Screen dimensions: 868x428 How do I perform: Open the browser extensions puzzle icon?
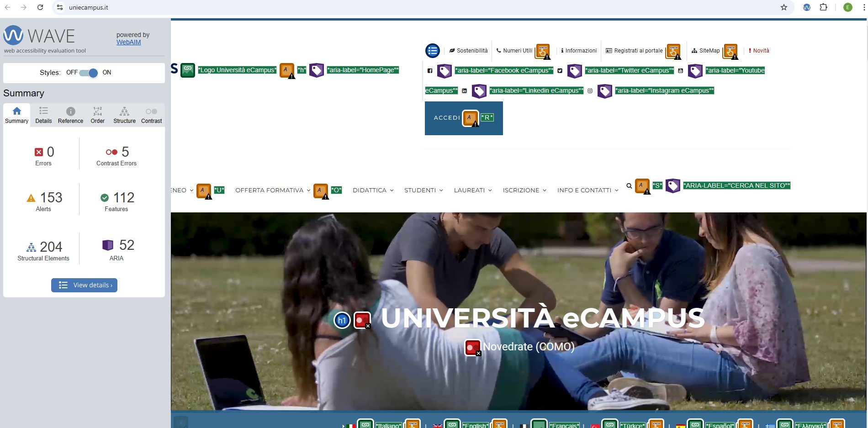point(823,7)
